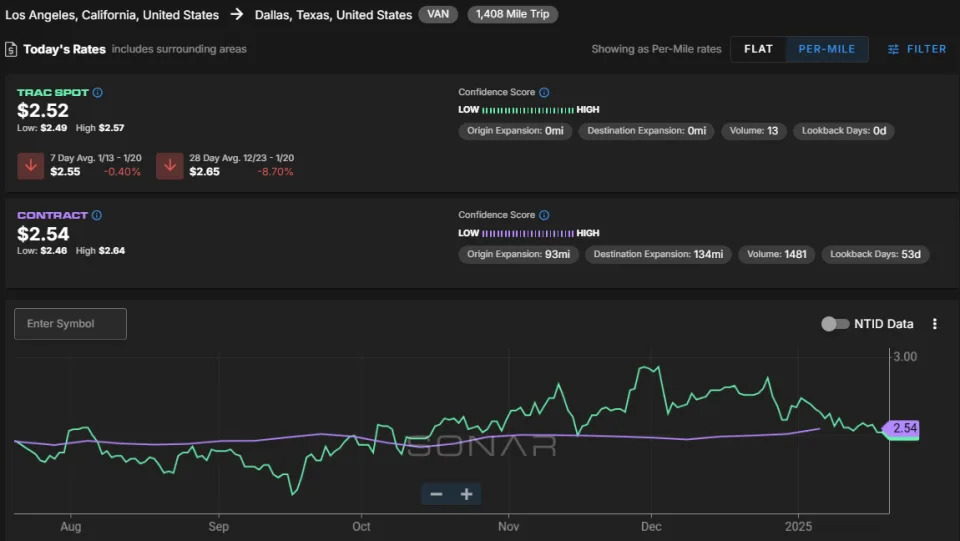Switch rates to FLAT view
This screenshot has height=541, width=960.
click(x=758, y=49)
